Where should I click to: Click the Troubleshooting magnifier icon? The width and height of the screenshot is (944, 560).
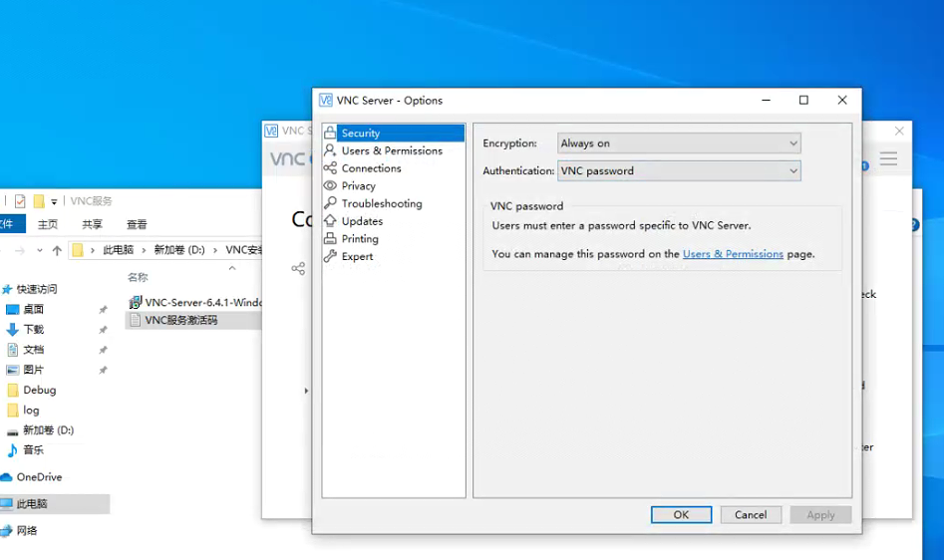coord(330,203)
